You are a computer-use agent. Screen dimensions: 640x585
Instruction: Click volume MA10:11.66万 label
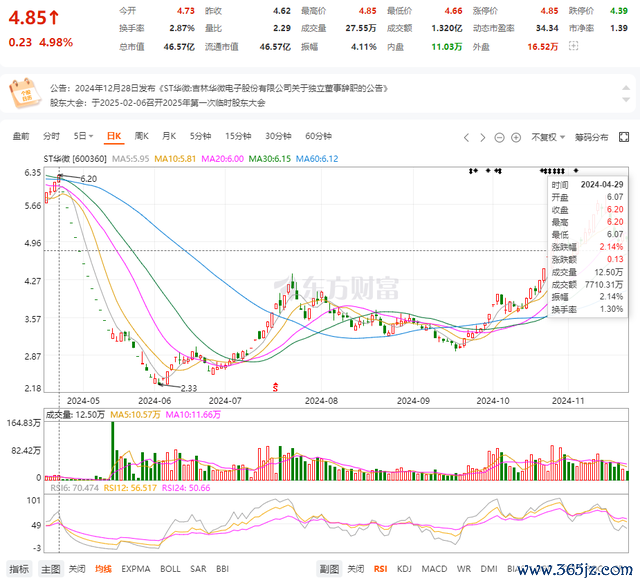tap(193, 415)
